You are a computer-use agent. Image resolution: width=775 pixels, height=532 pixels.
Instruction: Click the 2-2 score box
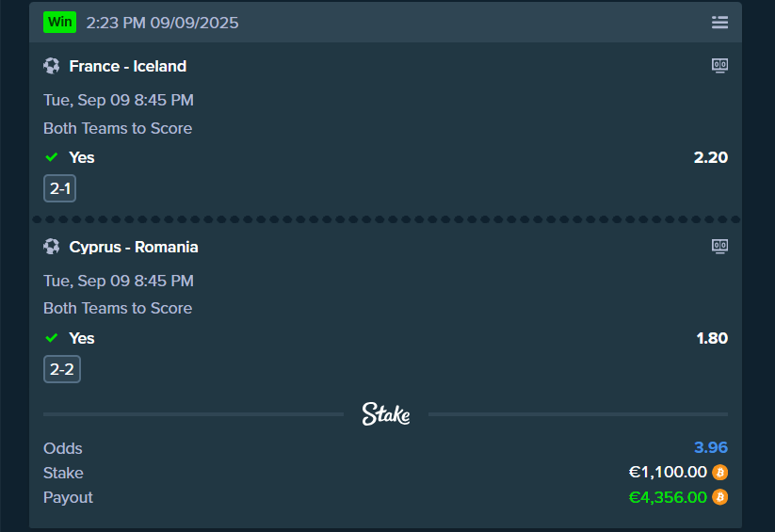[62, 369]
